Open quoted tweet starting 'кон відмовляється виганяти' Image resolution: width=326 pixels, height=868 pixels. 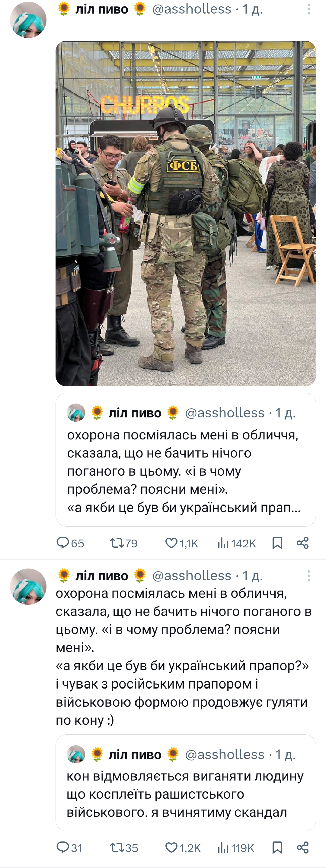[186, 783]
